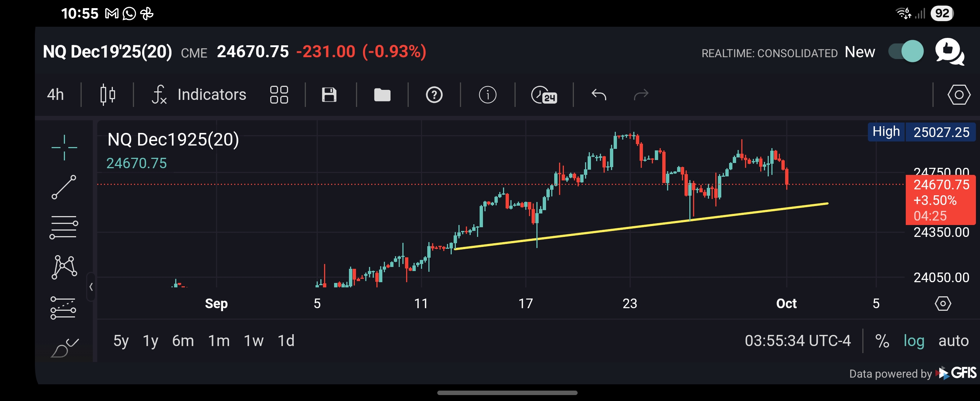This screenshot has height=401, width=980.
Task: Undo the last chart action
Action: pos(598,94)
